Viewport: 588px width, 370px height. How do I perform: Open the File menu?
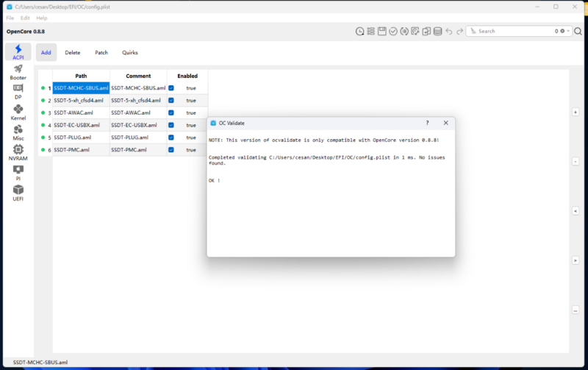tap(10, 18)
